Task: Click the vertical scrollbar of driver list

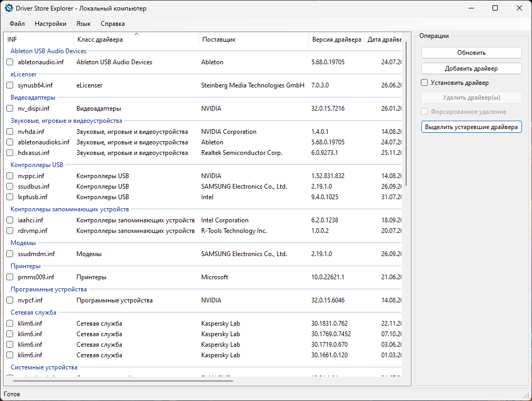Action: coord(406,114)
